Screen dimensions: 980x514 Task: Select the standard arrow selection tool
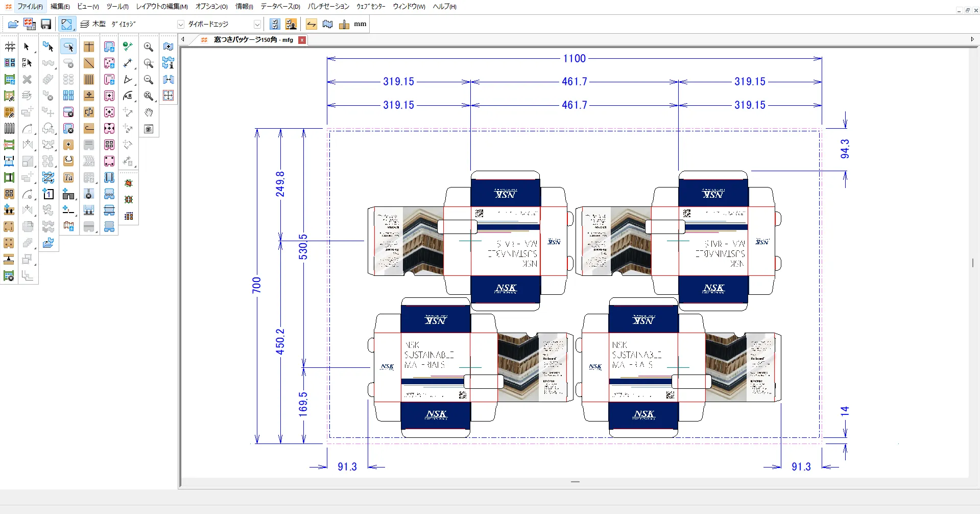tap(27, 46)
